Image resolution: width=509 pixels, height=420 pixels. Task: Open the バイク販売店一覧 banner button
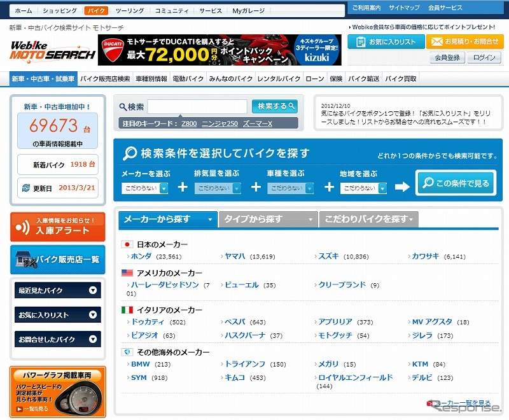58,260
